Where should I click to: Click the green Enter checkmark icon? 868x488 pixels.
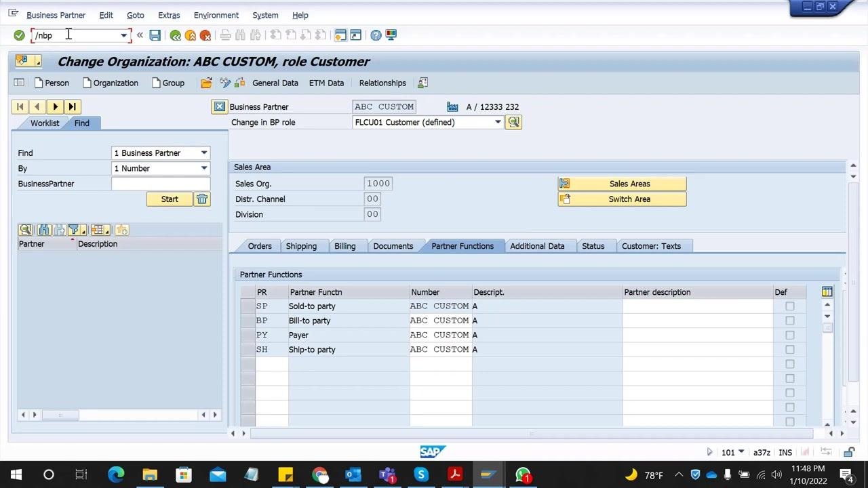[x=19, y=35]
